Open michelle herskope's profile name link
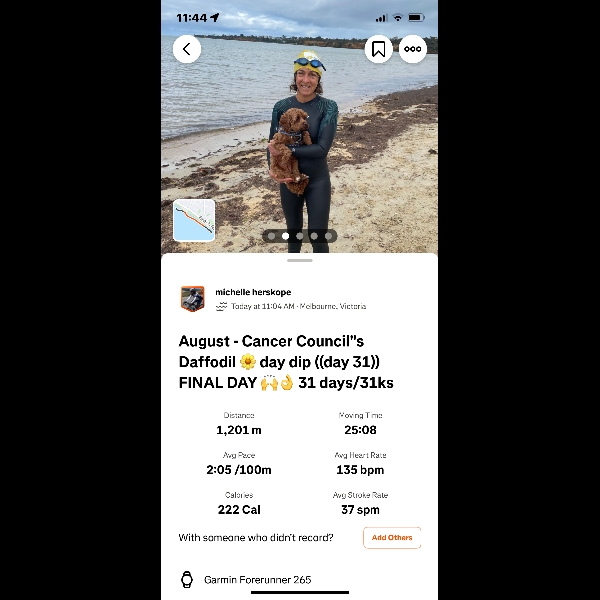The width and height of the screenshot is (600, 600). (253, 292)
